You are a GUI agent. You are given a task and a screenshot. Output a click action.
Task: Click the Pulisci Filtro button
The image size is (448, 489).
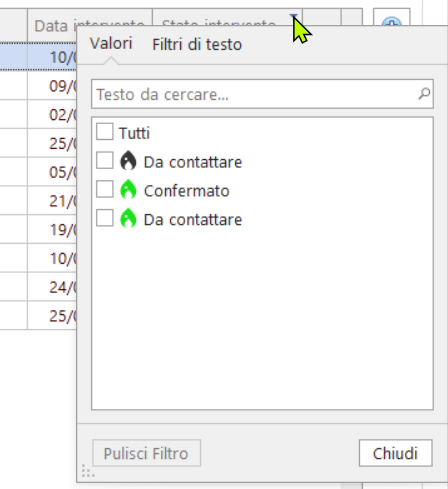[146, 453]
